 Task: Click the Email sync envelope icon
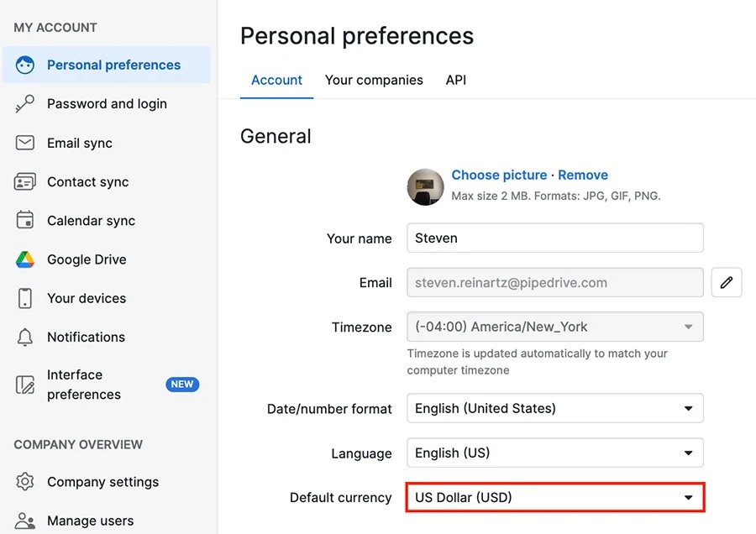click(24, 143)
